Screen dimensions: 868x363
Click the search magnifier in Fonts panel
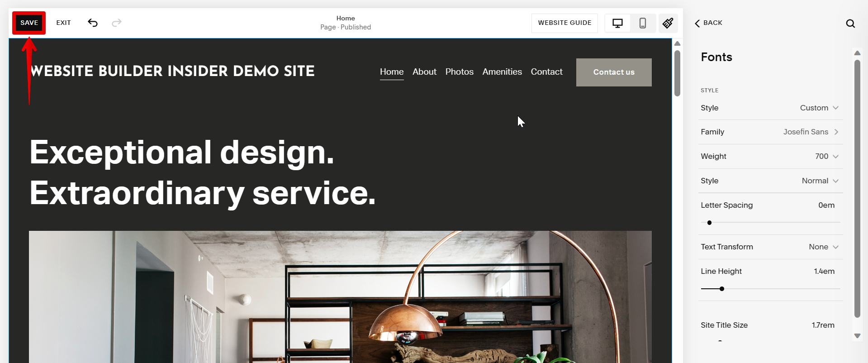(x=850, y=24)
